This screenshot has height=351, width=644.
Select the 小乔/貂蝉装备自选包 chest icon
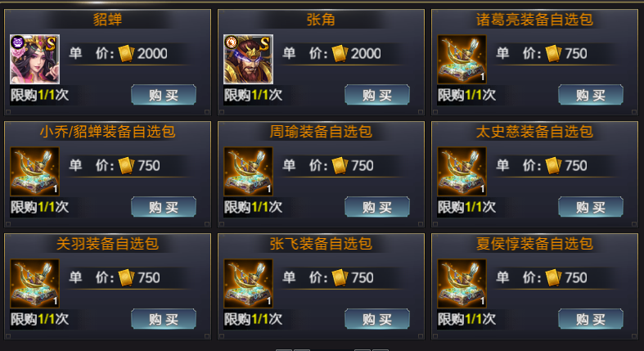(35, 171)
